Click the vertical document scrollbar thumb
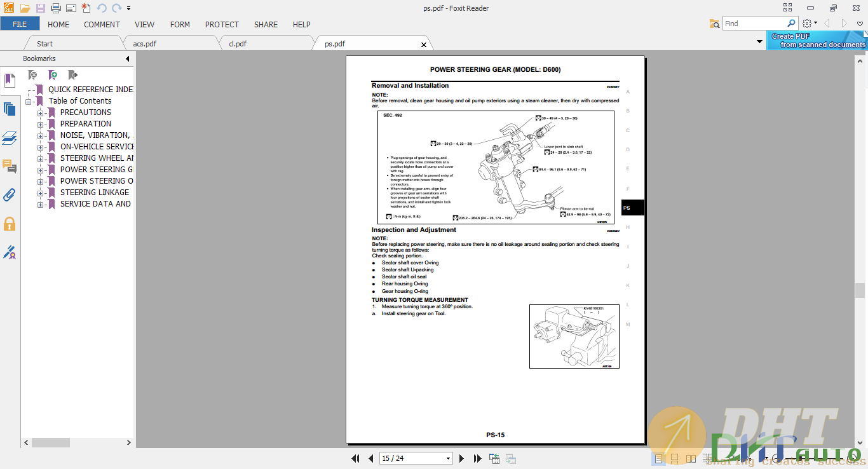The width and height of the screenshot is (868, 469). tap(860, 290)
